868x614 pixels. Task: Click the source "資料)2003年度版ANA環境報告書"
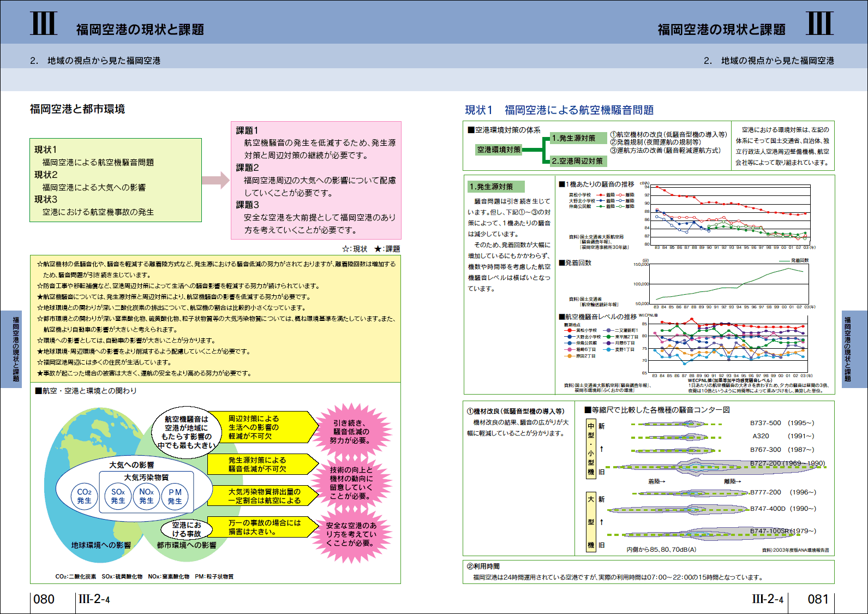[x=795, y=550]
